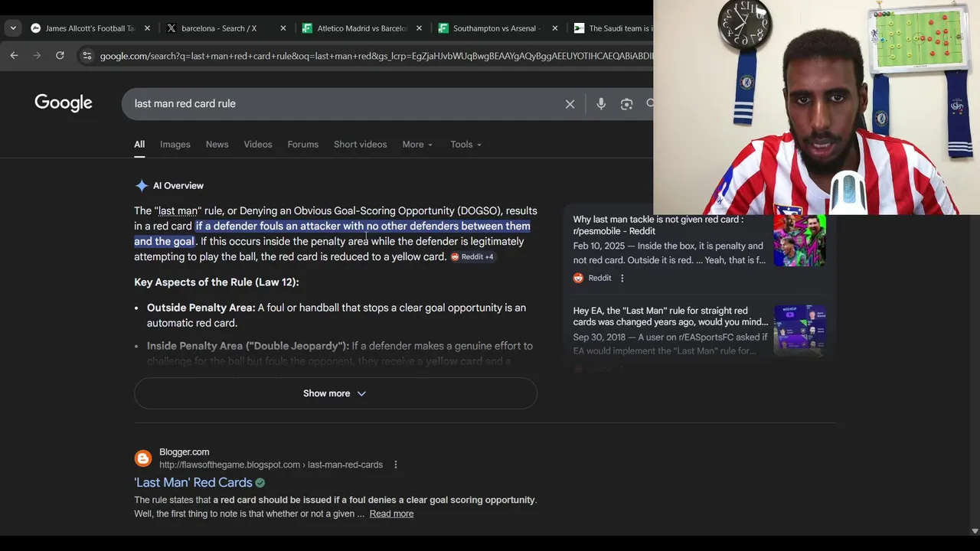Open Hey EA Last Man rule link
Screen dimensions: 980x551
coord(670,316)
